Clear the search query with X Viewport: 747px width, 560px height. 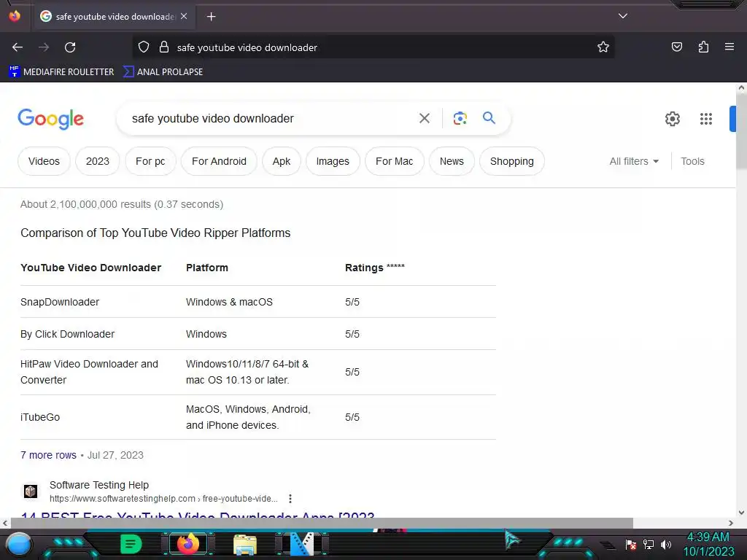pyautogui.click(x=424, y=118)
